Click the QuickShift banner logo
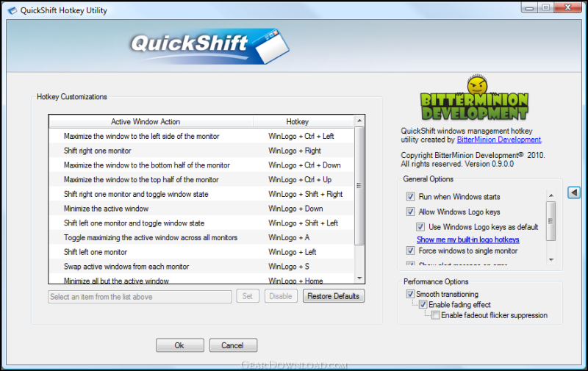The image size is (588, 371). [x=209, y=46]
